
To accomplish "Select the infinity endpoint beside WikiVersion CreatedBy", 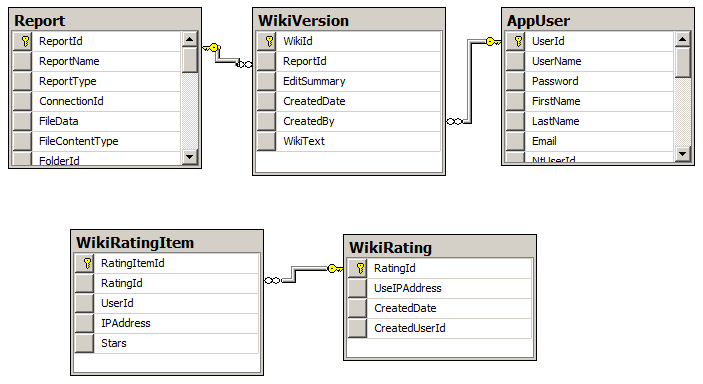I will pyautogui.click(x=455, y=121).
